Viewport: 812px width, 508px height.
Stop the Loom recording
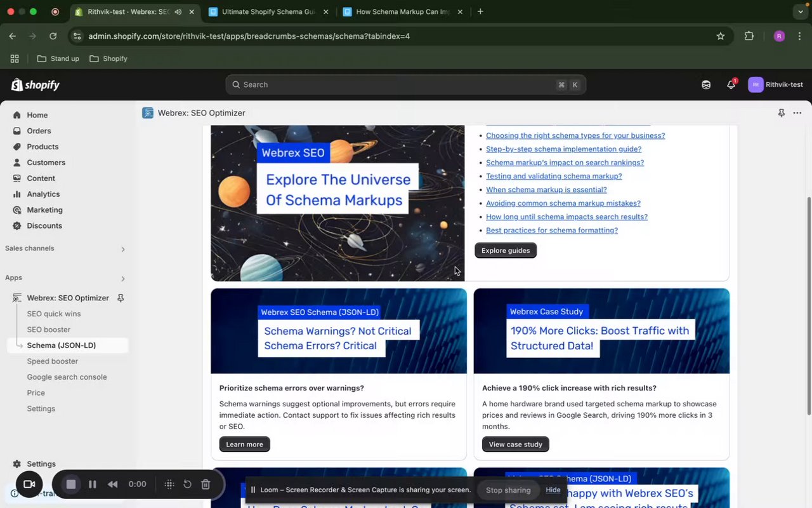(x=71, y=485)
